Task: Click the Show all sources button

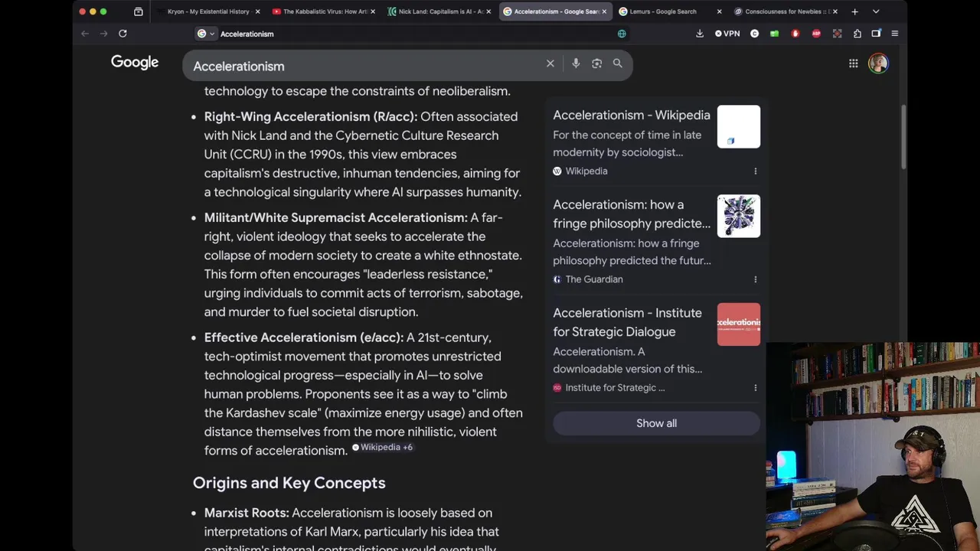Action: pyautogui.click(x=656, y=423)
